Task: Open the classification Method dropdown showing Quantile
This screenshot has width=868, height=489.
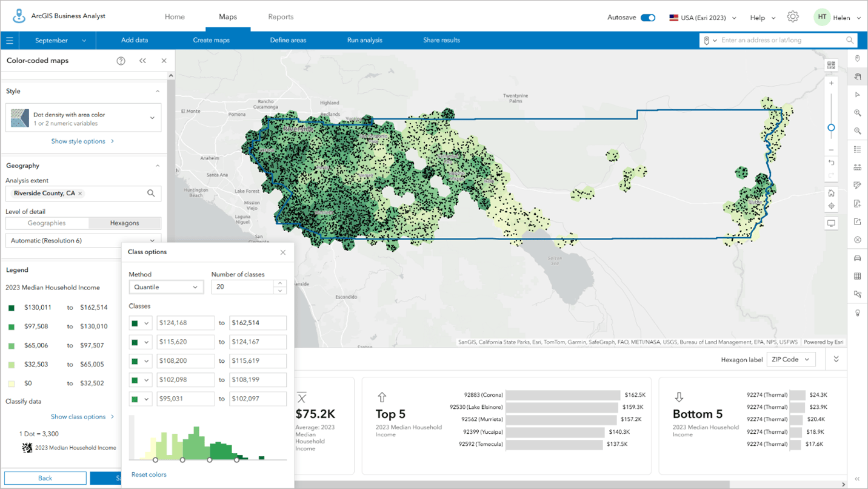Action: (166, 286)
